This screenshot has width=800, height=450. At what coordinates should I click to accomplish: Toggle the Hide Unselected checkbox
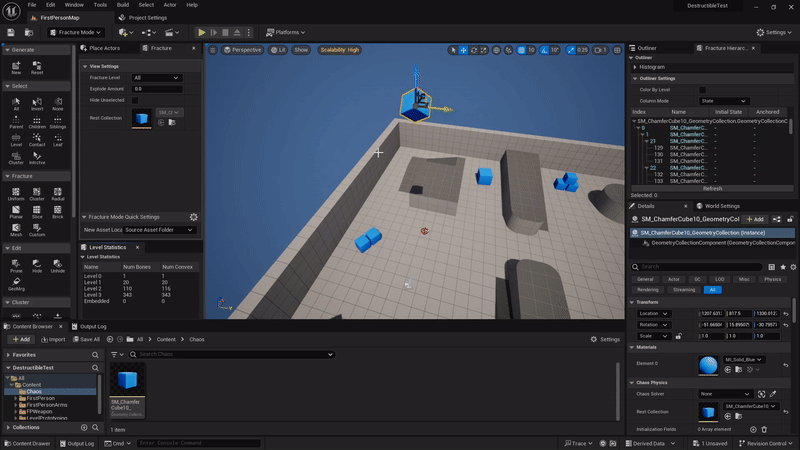pos(135,101)
